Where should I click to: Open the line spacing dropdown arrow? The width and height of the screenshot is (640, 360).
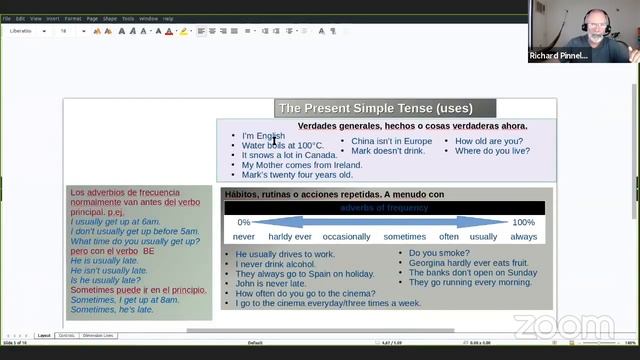pyautogui.click(x=255, y=31)
